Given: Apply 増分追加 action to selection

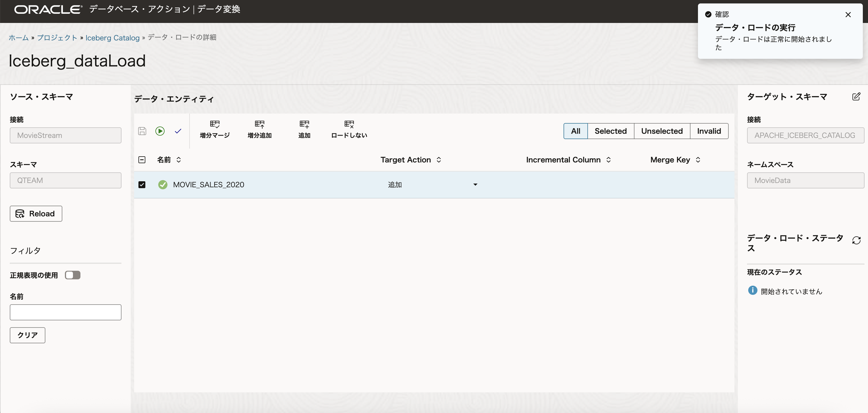Looking at the screenshot, I should pos(259,129).
